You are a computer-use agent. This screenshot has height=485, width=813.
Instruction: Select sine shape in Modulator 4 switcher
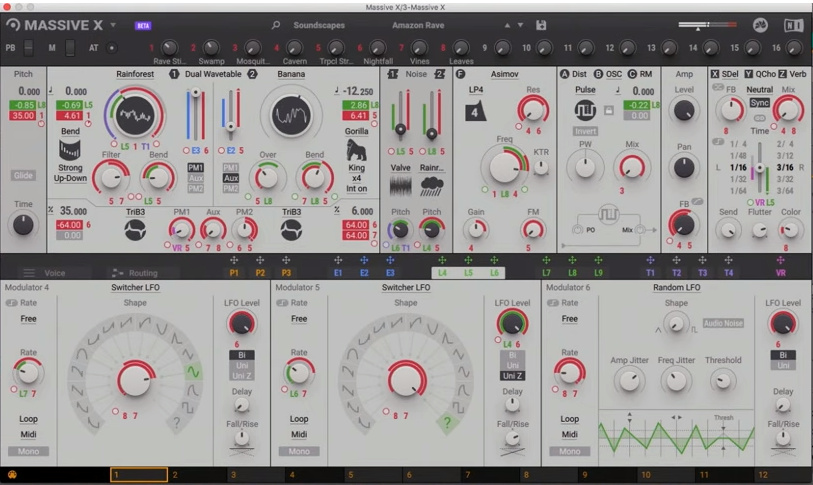[193, 372]
